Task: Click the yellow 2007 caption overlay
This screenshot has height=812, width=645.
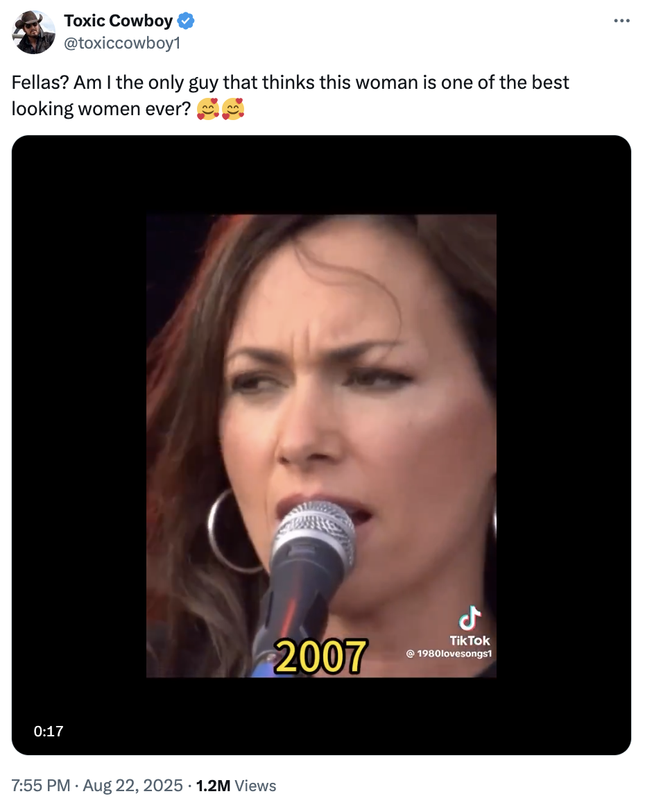Action: 321,657
